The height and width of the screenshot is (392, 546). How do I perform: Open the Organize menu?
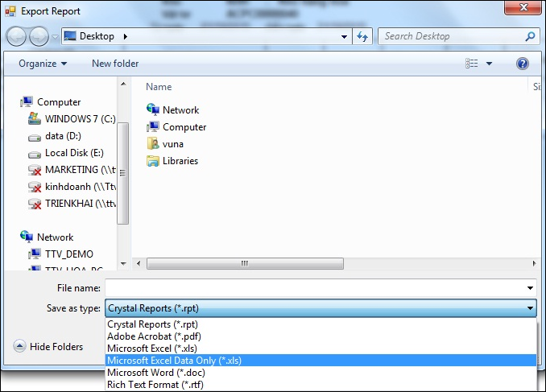point(43,64)
